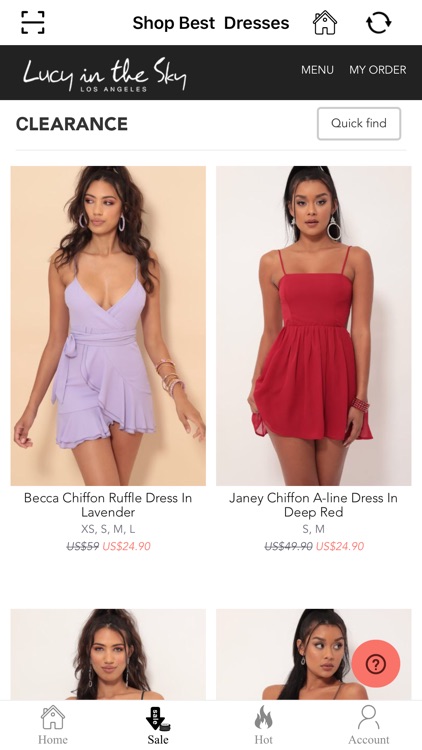This screenshot has height=750, width=422.
Task: Select the Sale arrow icon in the bottom bar
Action: click(158, 719)
